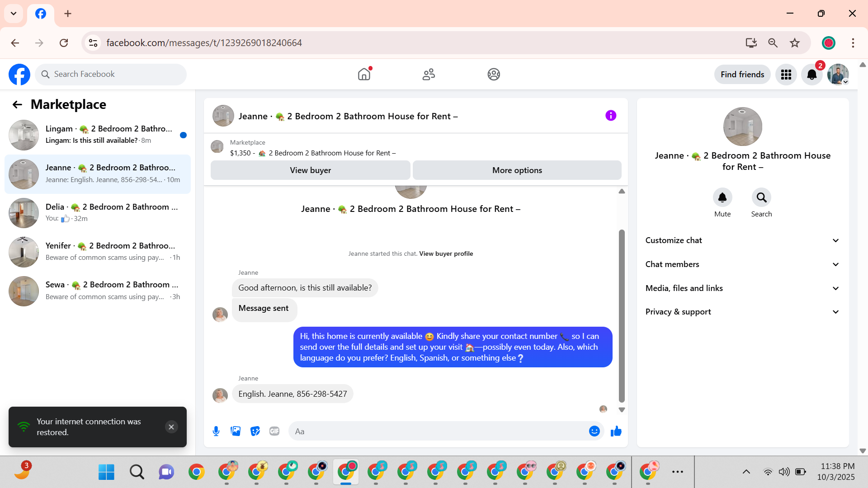This screenshot has width=868, height=488.
Task: Open the Sewa conversation
Action: click(x=98, y=291)
